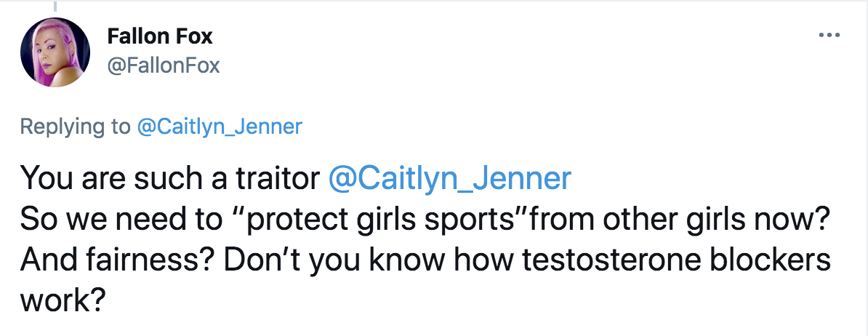
Task: Open the Fallon Fox display name link
Action: [x=160, y=36]
